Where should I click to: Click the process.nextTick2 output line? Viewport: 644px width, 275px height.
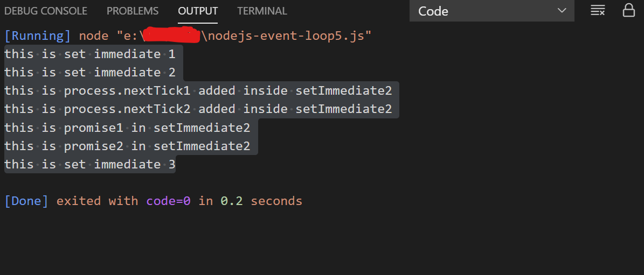coord(198,109)
